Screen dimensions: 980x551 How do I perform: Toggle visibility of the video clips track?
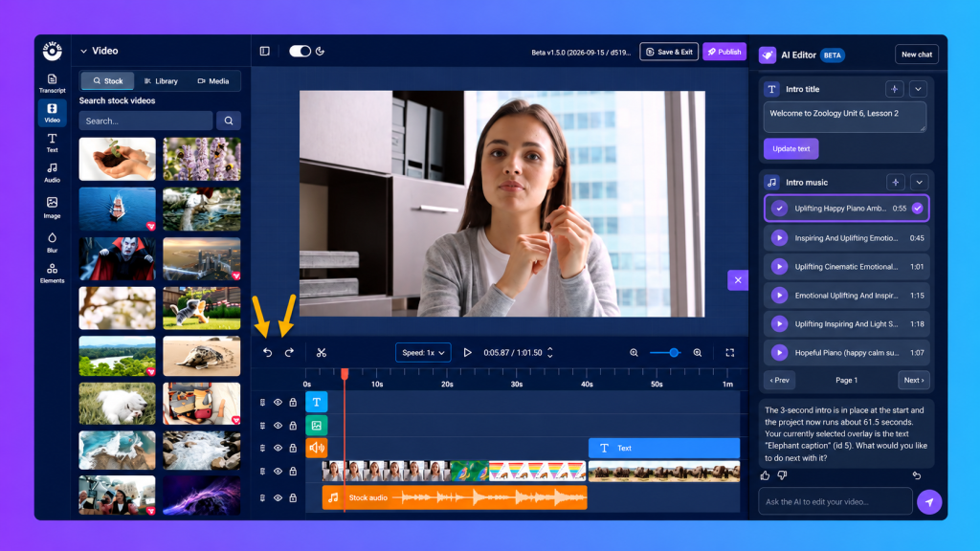click(x=278, y=471)
